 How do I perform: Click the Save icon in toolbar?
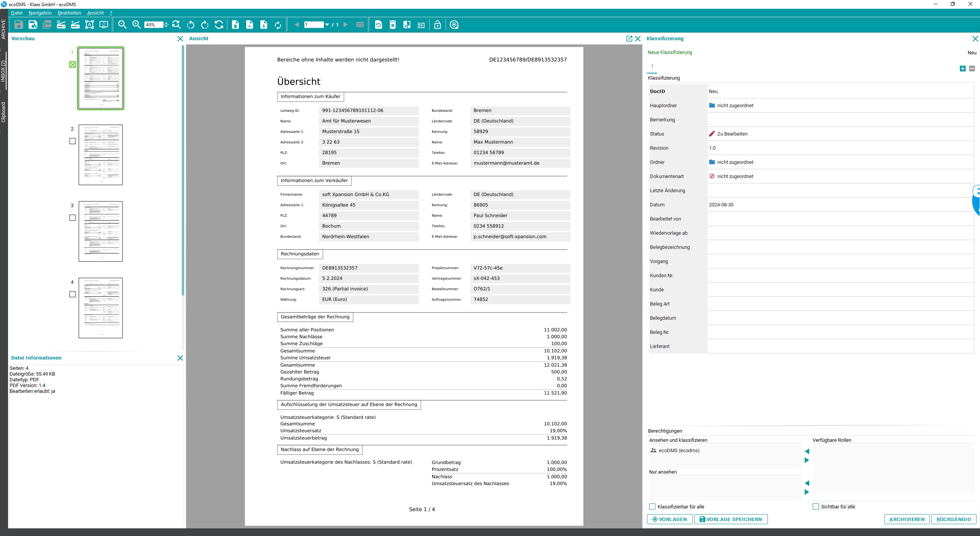click(18, 25)
